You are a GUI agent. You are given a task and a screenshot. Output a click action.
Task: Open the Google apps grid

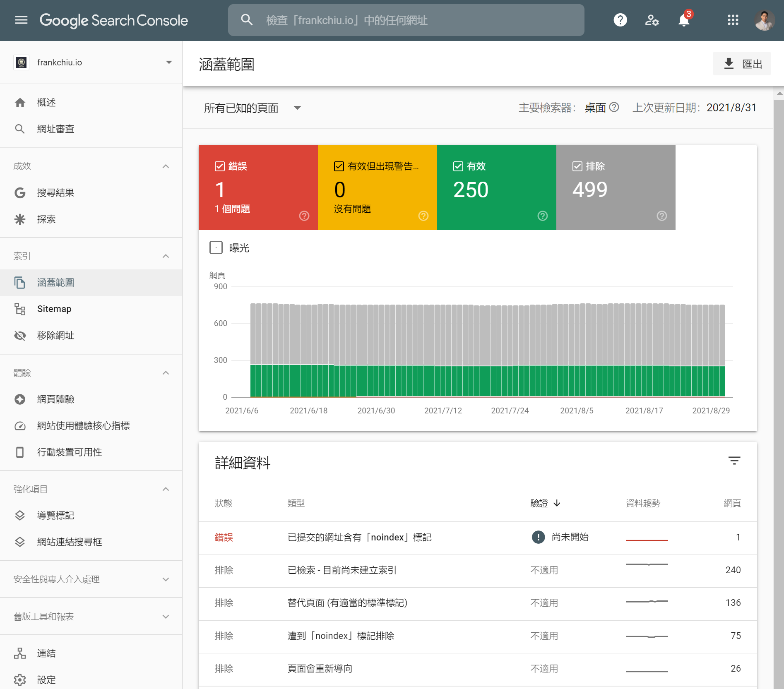(x=733, y=20)
